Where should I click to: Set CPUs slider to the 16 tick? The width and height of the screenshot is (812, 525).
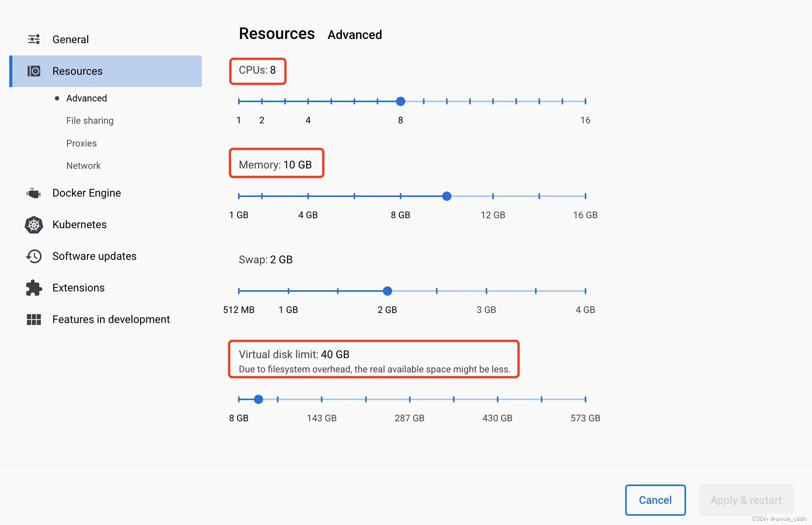coord(586,101)
